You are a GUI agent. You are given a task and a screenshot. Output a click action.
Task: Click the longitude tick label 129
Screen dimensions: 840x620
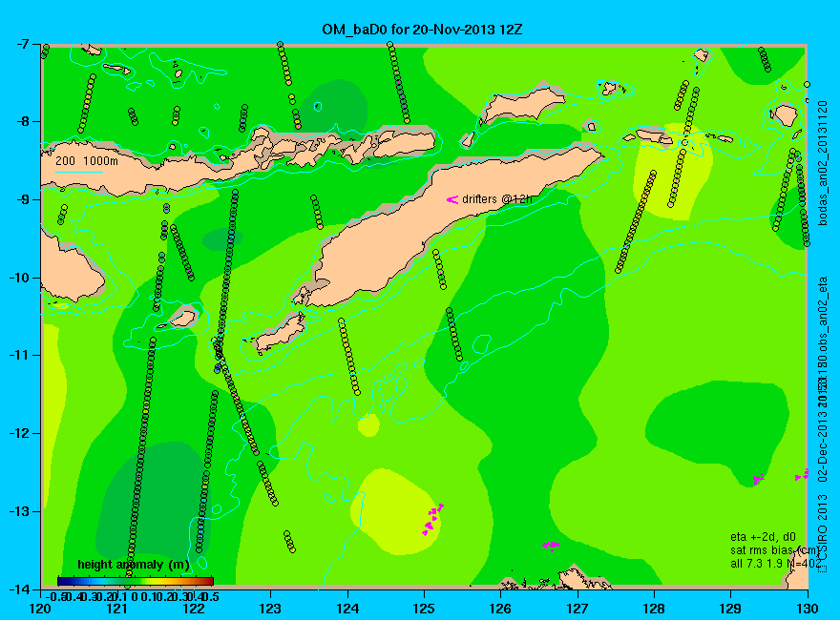(731, 609)
